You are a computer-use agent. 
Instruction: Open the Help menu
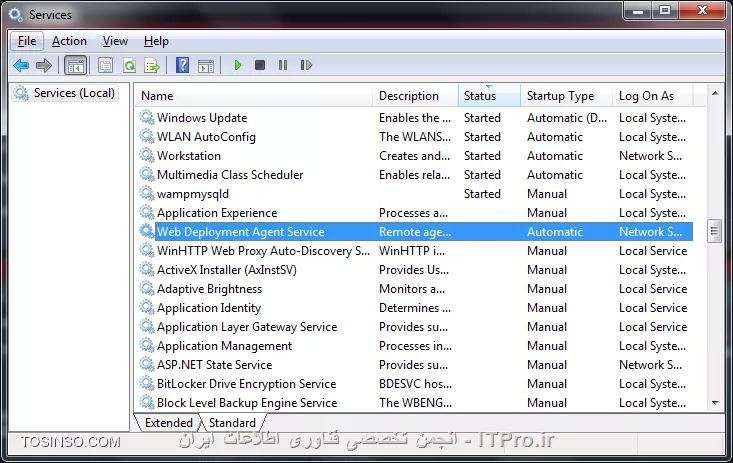pos(156,41)
